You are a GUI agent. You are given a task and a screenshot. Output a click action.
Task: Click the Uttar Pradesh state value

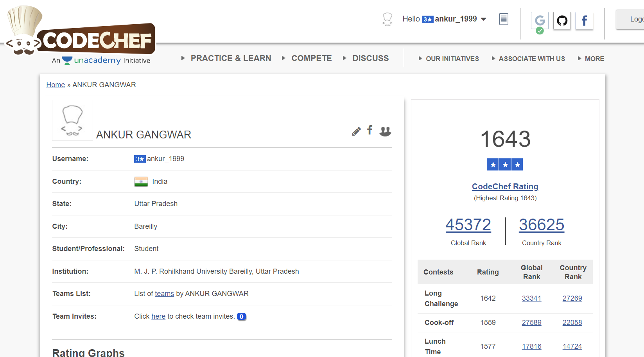point(156,204)
